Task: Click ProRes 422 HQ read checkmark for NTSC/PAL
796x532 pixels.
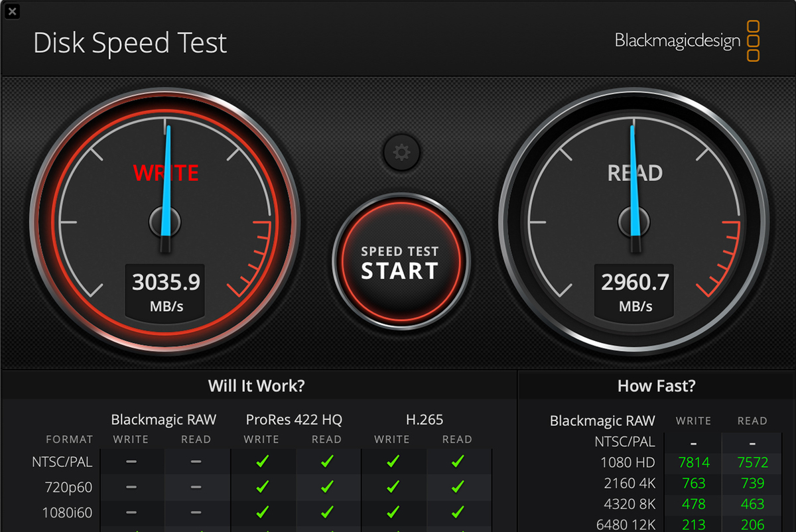Action: (x=326, y=461)
